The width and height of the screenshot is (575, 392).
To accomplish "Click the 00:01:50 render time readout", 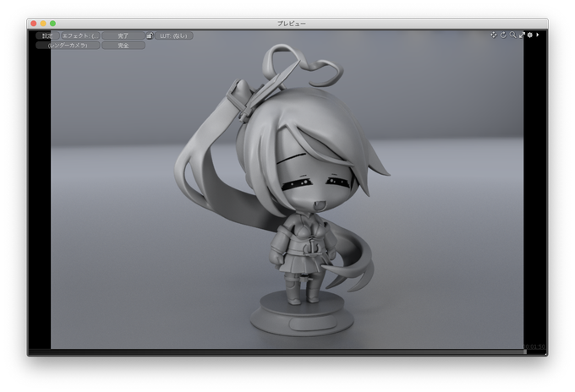I will pos(534,346).
